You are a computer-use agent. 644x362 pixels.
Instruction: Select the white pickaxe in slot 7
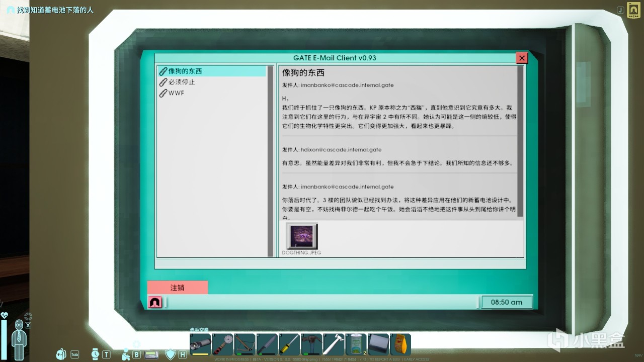(x=333, y=344)
